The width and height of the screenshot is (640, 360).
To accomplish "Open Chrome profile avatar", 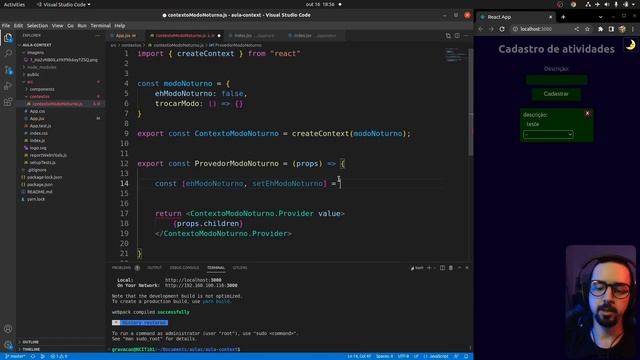I will point(622,29).
